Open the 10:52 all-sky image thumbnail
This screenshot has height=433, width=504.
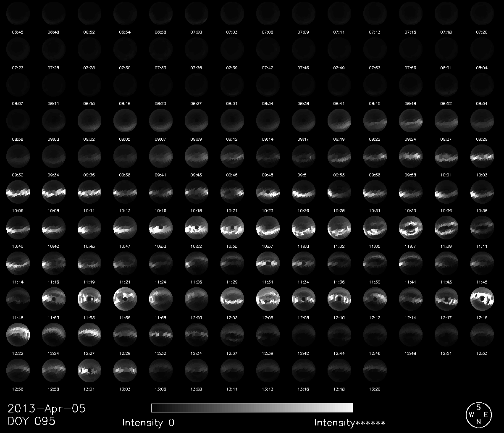[x=197, y=228]
